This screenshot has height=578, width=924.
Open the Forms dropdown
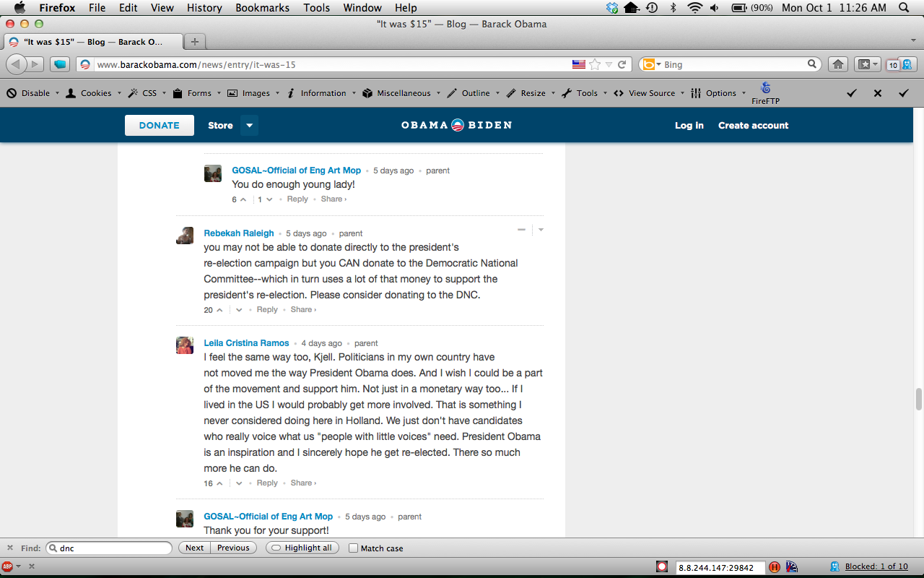(x=197, y=93)
